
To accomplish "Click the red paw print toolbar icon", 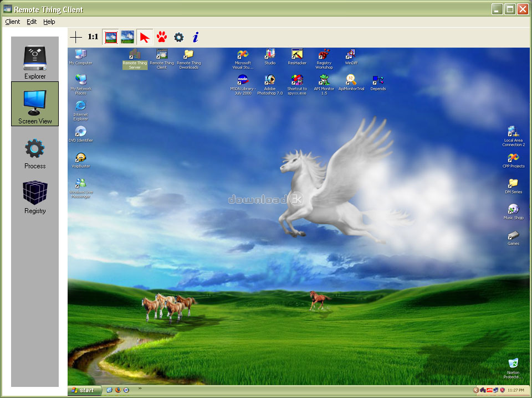I will coord(162,37).
